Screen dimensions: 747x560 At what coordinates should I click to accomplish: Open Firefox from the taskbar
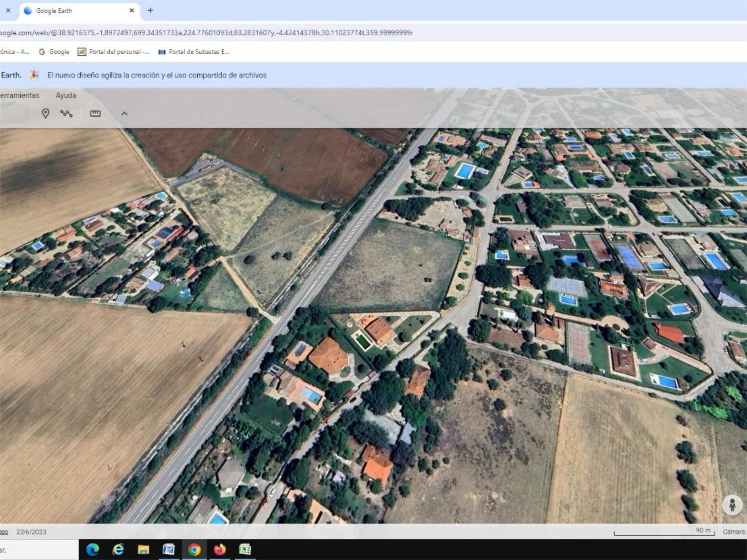pos(220,549)
